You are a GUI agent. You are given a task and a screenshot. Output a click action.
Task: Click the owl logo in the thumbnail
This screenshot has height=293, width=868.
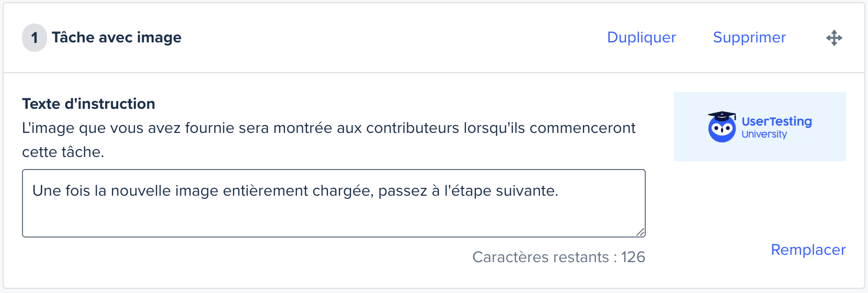pos(722,130)
